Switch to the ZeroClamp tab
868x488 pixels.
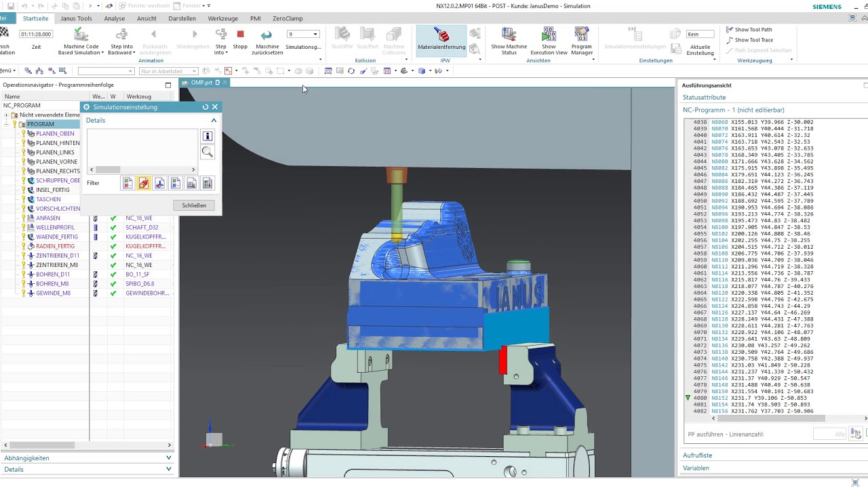click(288, 18)
